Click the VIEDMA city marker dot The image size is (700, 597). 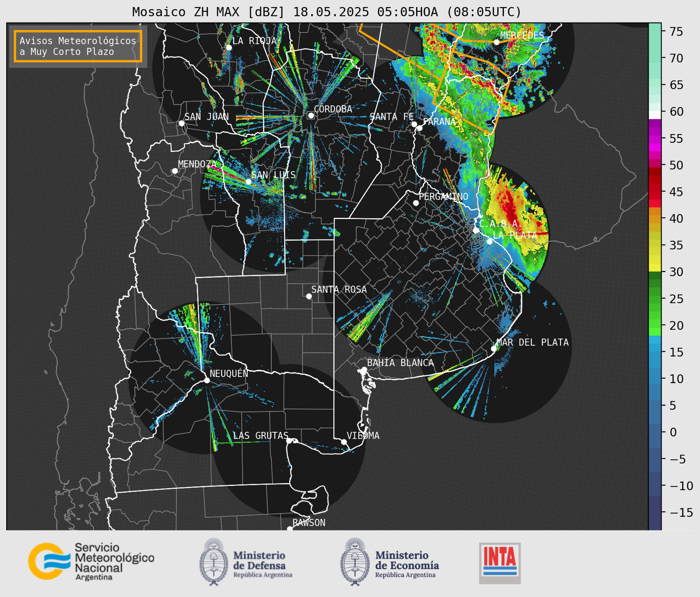tap(344, 442)
